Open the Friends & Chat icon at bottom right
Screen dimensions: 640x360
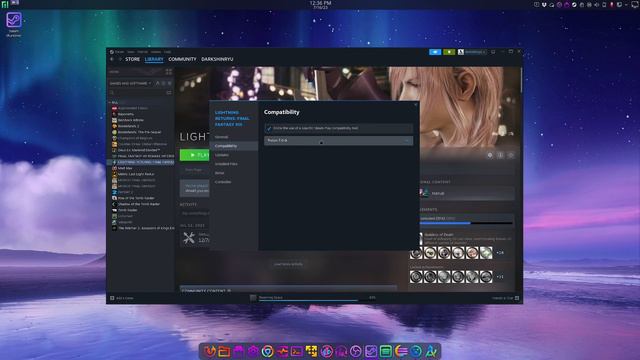[x=517, y=298]
